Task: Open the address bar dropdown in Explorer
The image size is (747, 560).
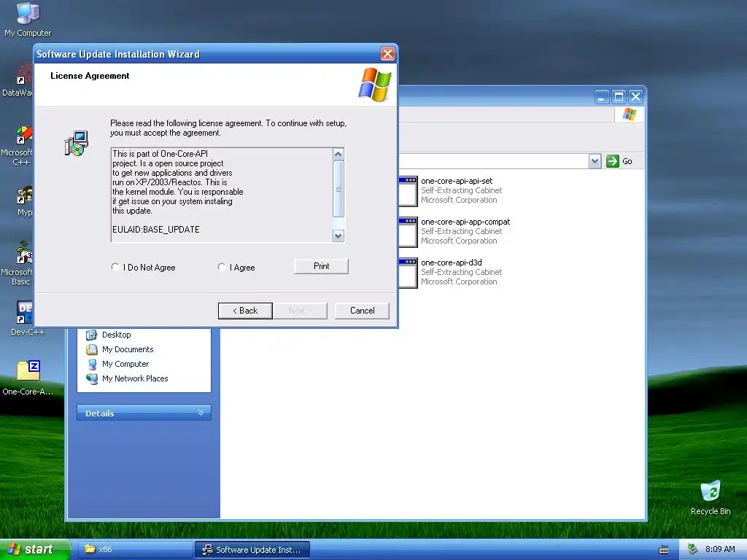Action: [595, 161]
